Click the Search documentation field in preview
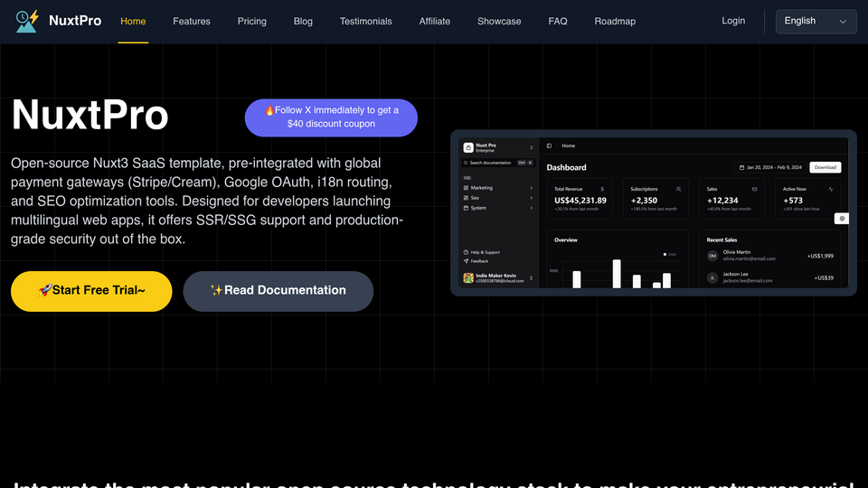Image resolution: width=868 pixels, height=488 pixels. (x=498, y=163)
